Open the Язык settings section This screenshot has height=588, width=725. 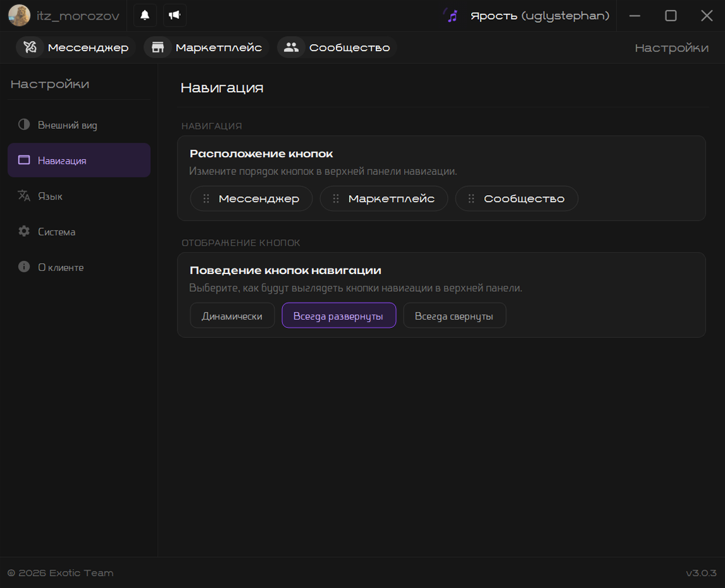tap(79, 196)
